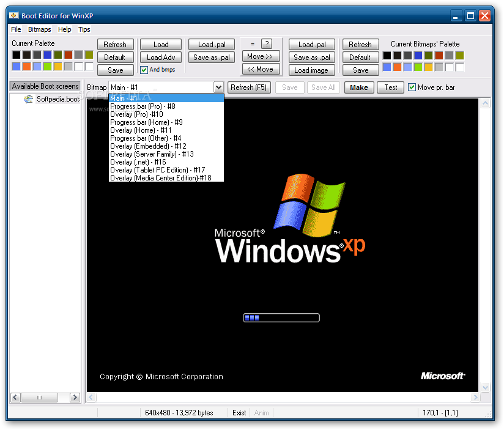Click the Softpedia.boot file icon

coord(28,99)
